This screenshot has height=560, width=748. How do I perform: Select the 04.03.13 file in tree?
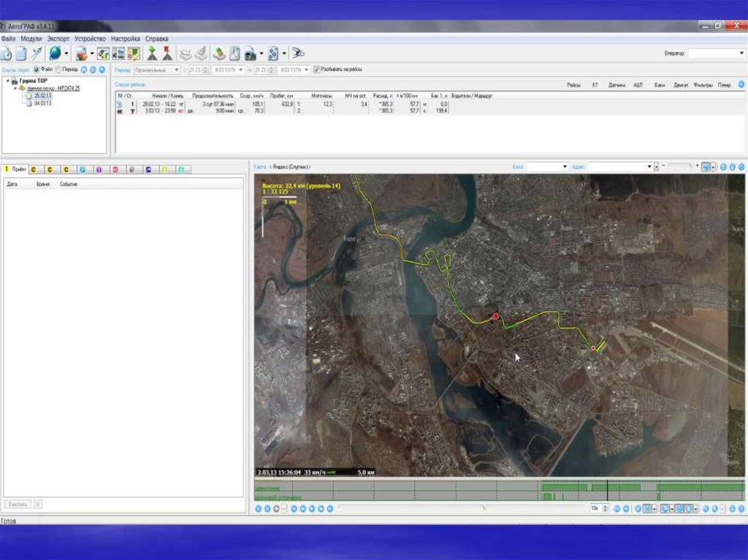point(41,104)
